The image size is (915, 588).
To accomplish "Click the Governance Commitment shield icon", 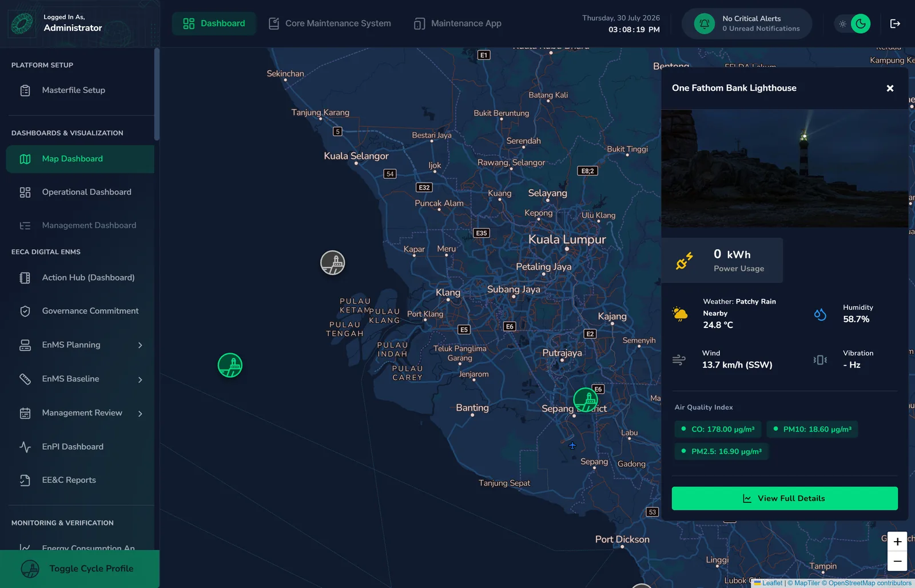I will [x=25, y=311].
